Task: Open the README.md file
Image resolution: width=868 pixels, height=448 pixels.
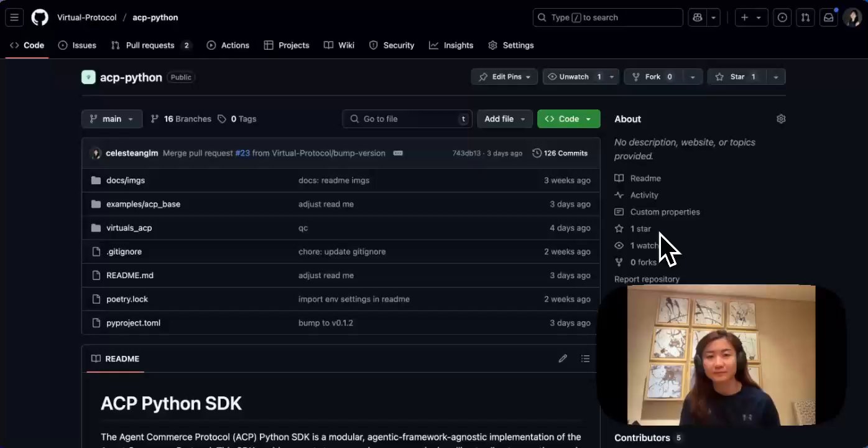Action: click(x=130, y=276)
